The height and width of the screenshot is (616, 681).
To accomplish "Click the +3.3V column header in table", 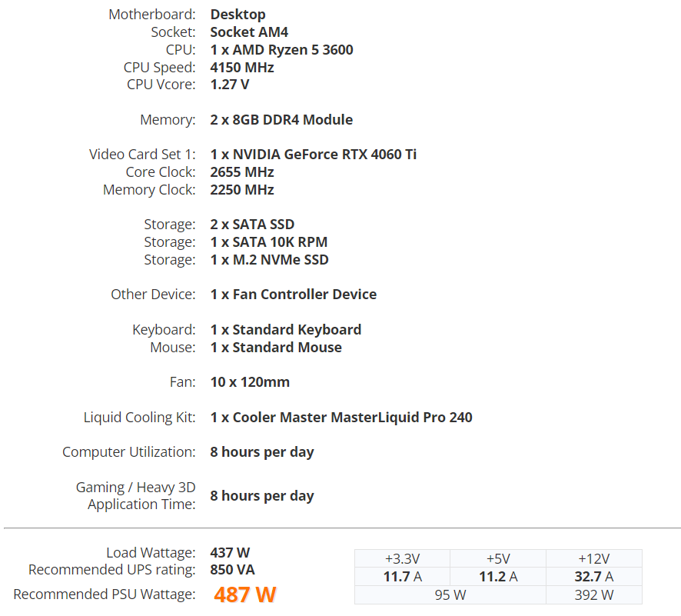I will point(402,558).
